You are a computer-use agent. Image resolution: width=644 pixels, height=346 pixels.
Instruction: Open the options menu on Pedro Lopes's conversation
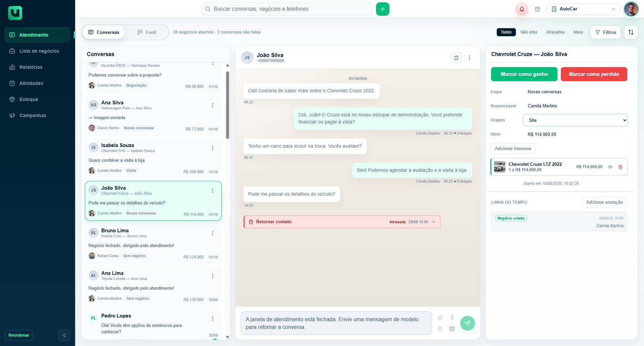coord(213,319)
